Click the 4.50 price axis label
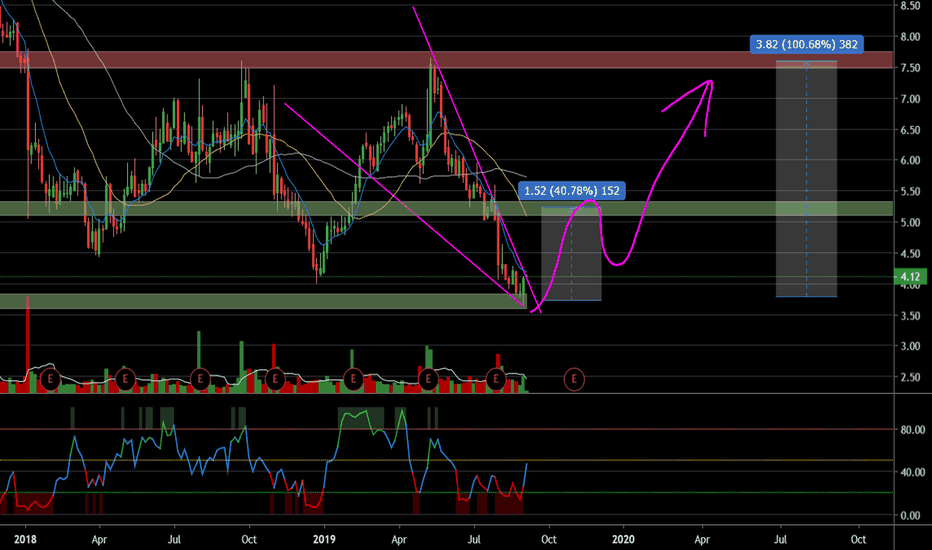The image size is (932, 550). [x=910, y=253]
